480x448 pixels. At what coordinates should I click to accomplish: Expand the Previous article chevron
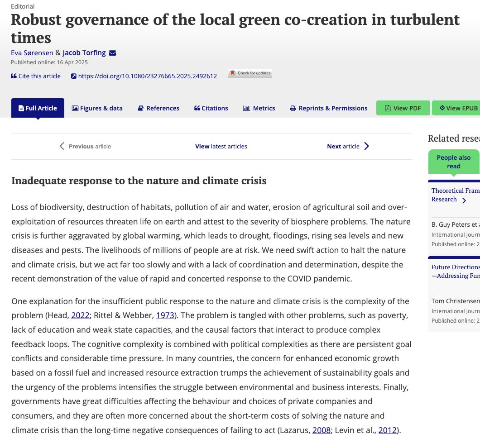(x=62, y=146)
